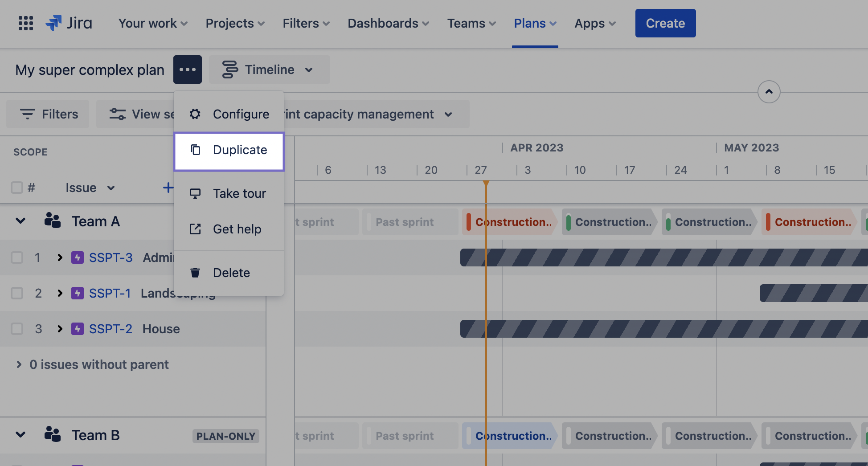
Task: Click the Team A people icon
Action: point(52,221)
